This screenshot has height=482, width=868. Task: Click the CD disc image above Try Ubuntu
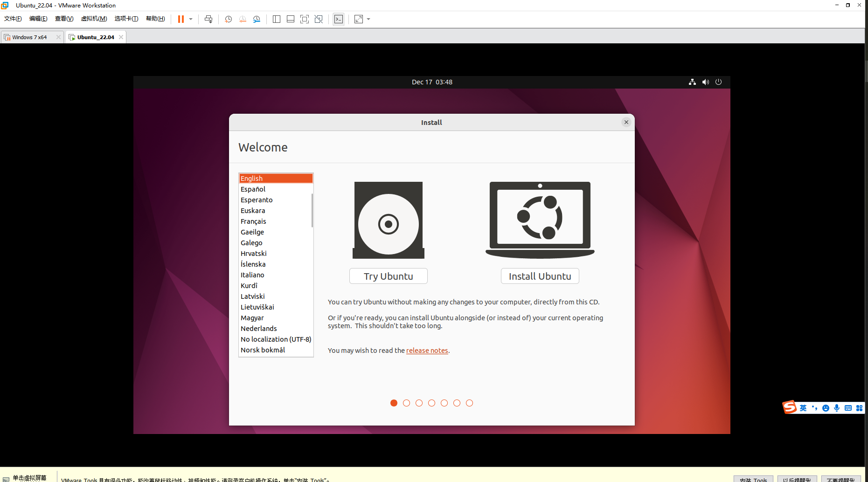coord(389,220)
